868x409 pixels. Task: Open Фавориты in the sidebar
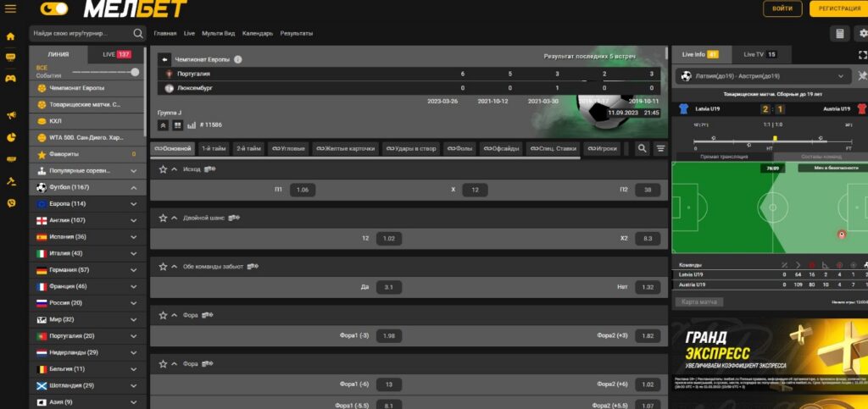tap(87, 154)
